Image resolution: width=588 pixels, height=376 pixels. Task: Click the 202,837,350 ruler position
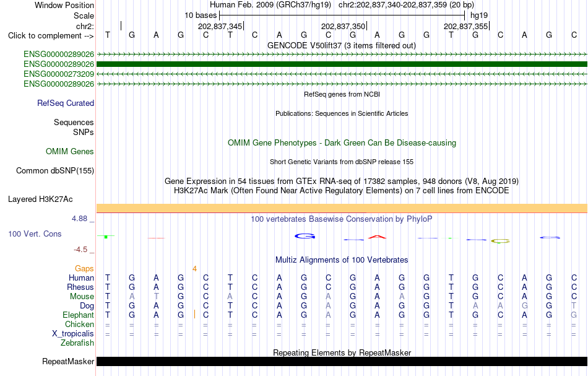[343, 27]
